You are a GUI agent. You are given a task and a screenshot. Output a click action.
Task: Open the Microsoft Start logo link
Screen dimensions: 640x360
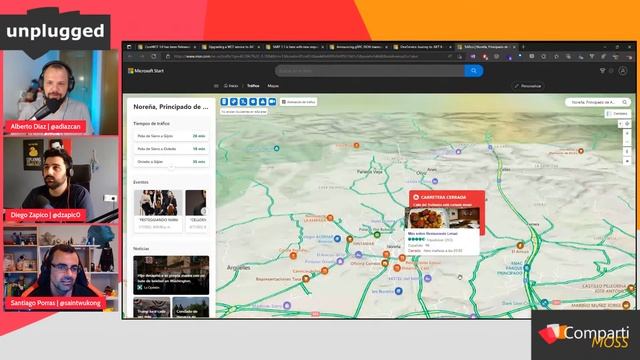tap(146, 71)
